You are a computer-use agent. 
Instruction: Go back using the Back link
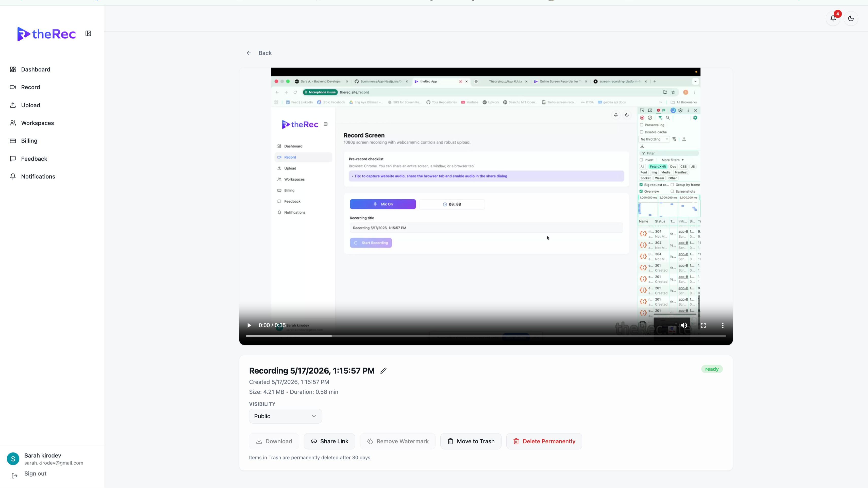(x=259, y=53)
